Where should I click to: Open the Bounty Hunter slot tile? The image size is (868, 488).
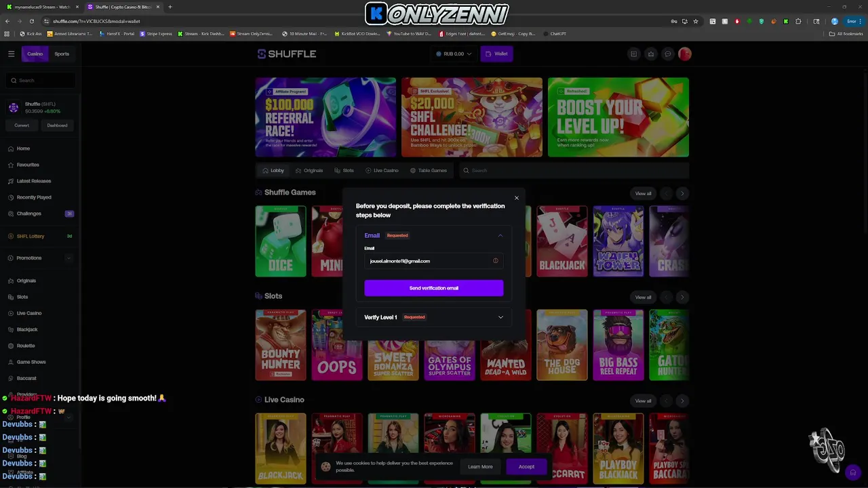(281, 345)
